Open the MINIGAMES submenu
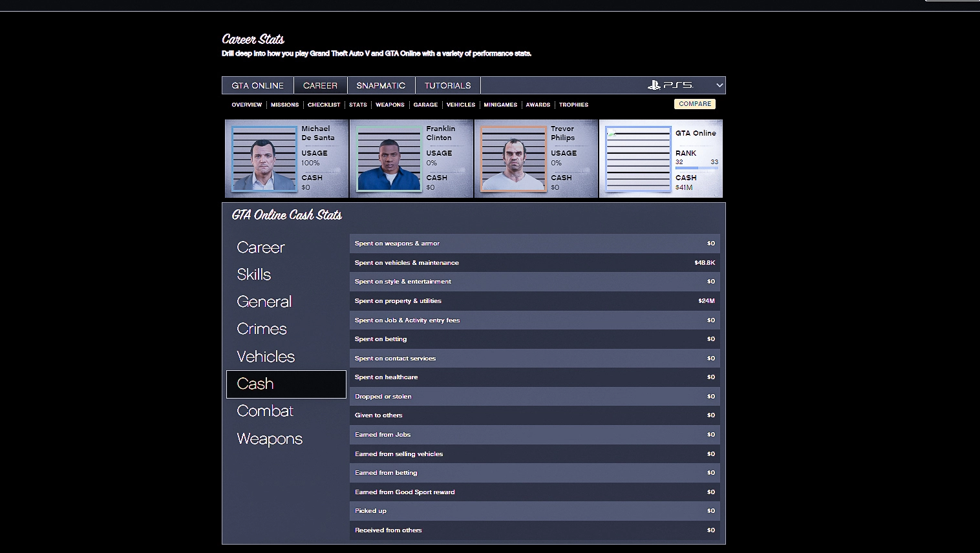The width and height of the screenshot is (980, 553). coord(500,105)
